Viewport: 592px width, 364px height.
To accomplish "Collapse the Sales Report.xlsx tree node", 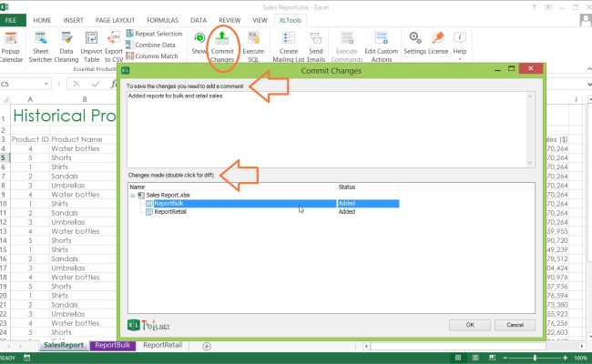I will coord(133,196).
